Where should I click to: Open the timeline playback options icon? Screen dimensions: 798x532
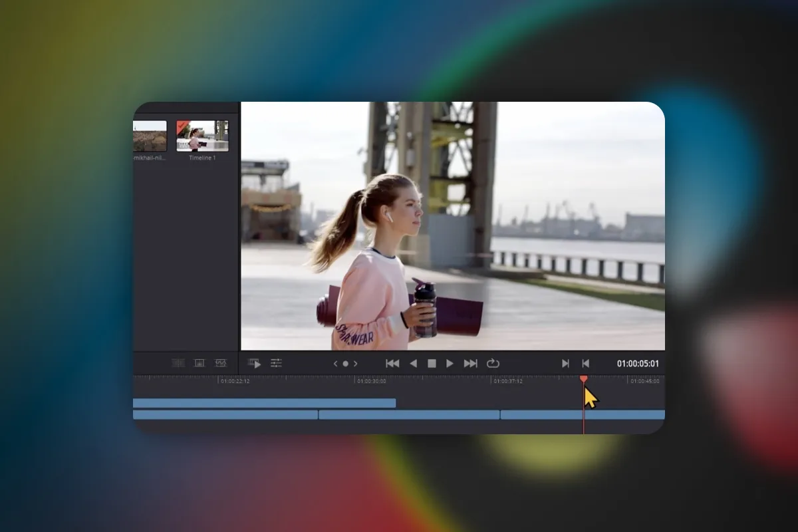pos(254,363)
